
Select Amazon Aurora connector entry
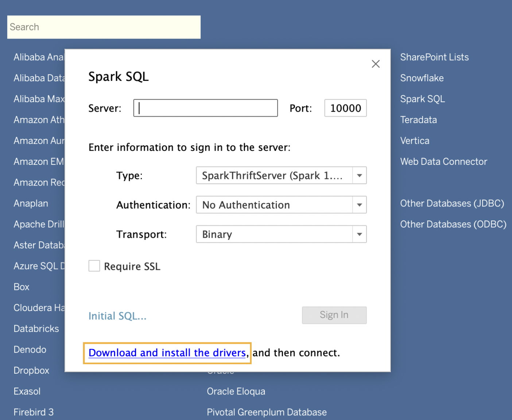tap(39, 141)
